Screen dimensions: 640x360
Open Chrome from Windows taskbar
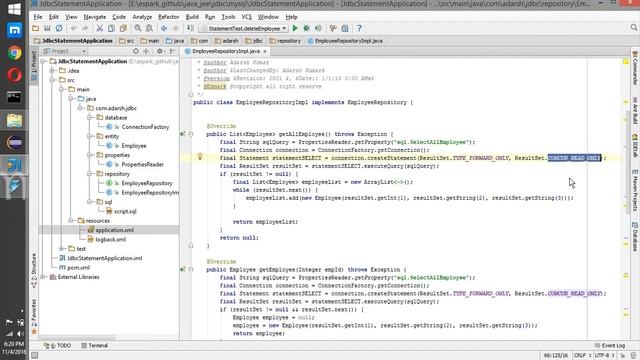pyautogui.click(x=14, y=53)
